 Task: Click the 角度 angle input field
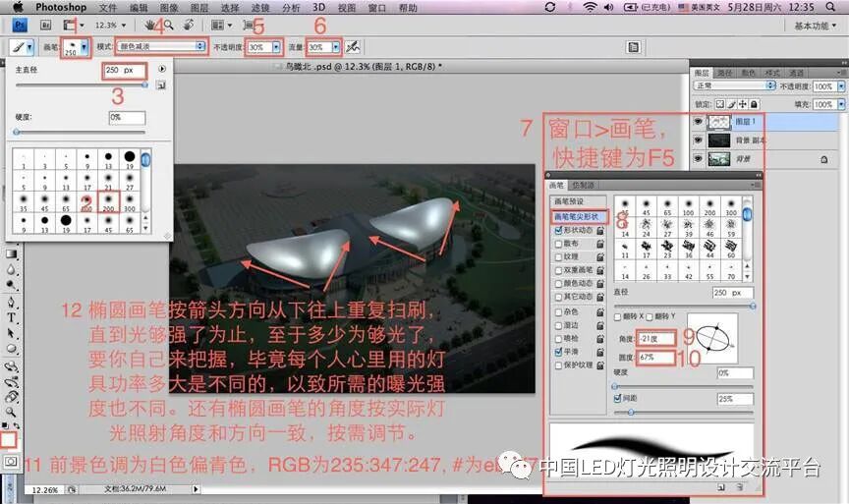pyautogui.click(x=655, y=338)
